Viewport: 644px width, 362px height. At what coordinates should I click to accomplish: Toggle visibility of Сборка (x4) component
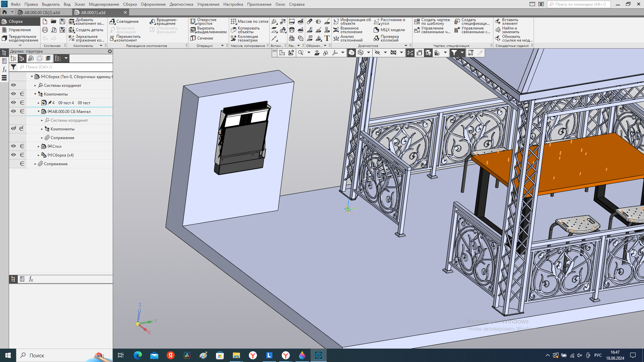tap(13, 155)
